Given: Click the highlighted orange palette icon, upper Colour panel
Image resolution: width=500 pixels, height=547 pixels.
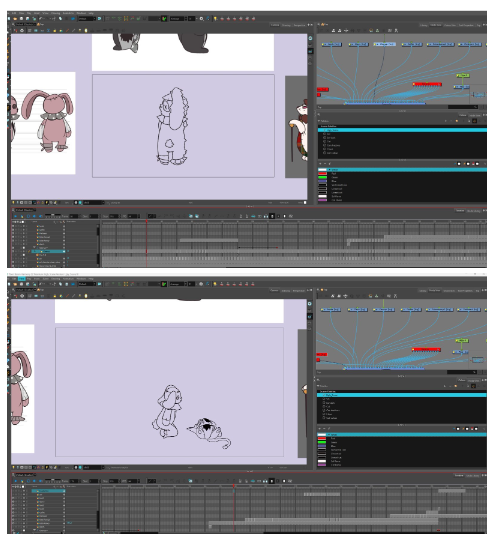Looking at the screenshot, I should click(474, 121).
